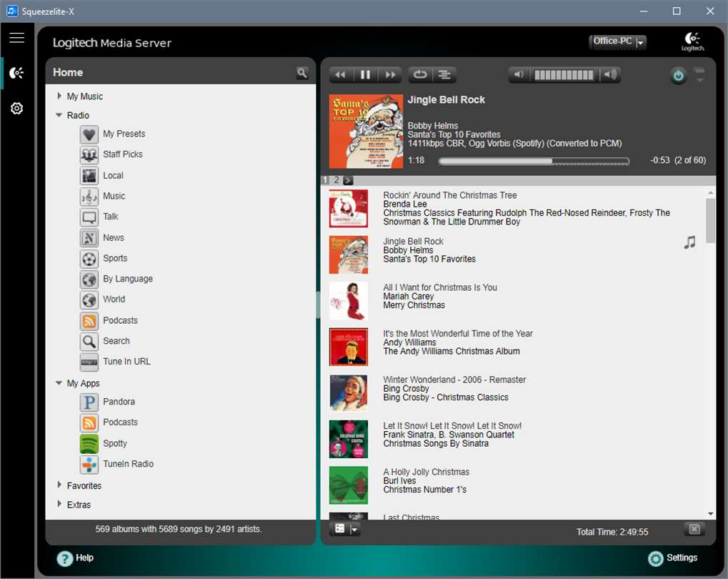
Task: Collapse the Radio tree node
Action: click(x=59, y=115)
